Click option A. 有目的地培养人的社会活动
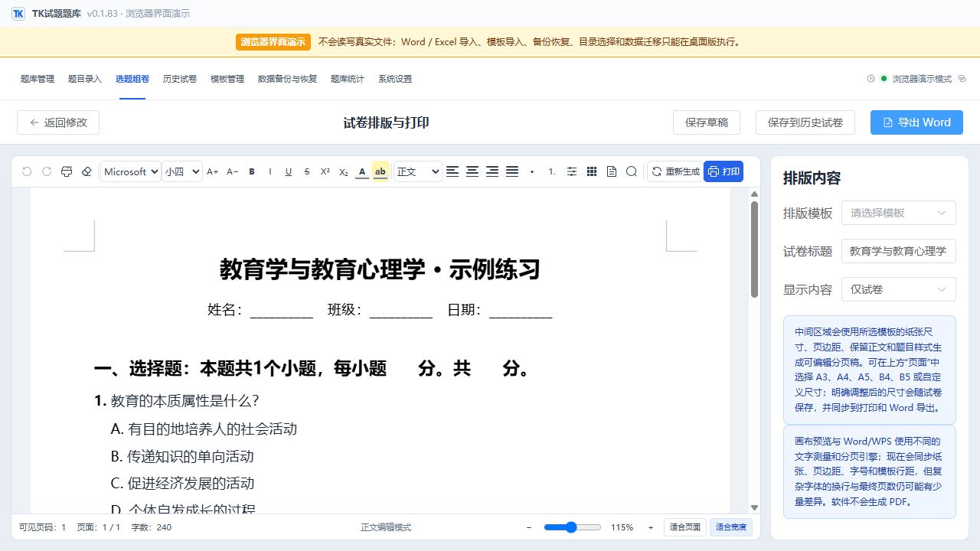The height and width of the screenshot is (551, 980). 204,429
